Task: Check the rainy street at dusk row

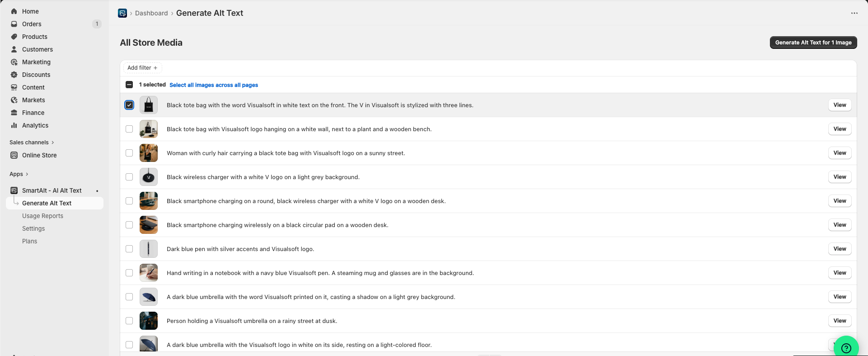Action: (x=129, y=321)
